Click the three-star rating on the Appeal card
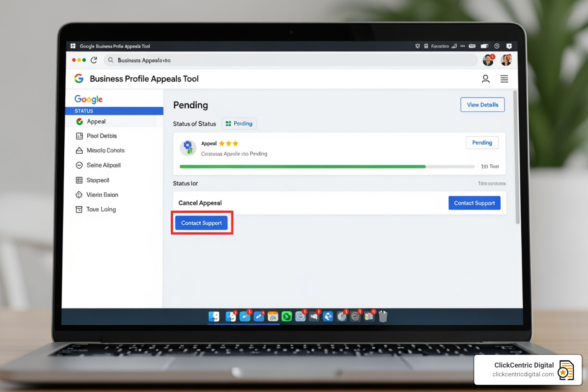This screenshot has width=588, height=392. pos(229,144)
